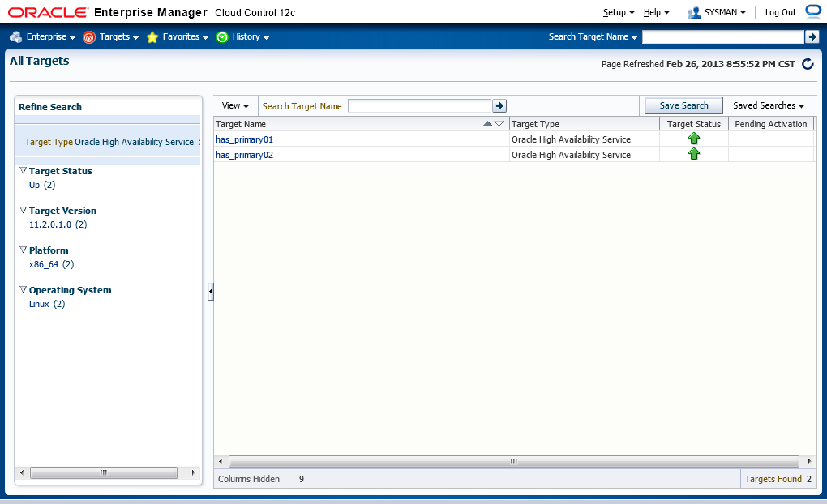Image resolution: width=827 pixels, height=504 pixels.
Task: Open the History menu
Action: pyautogui.click(x=251, y=37)
